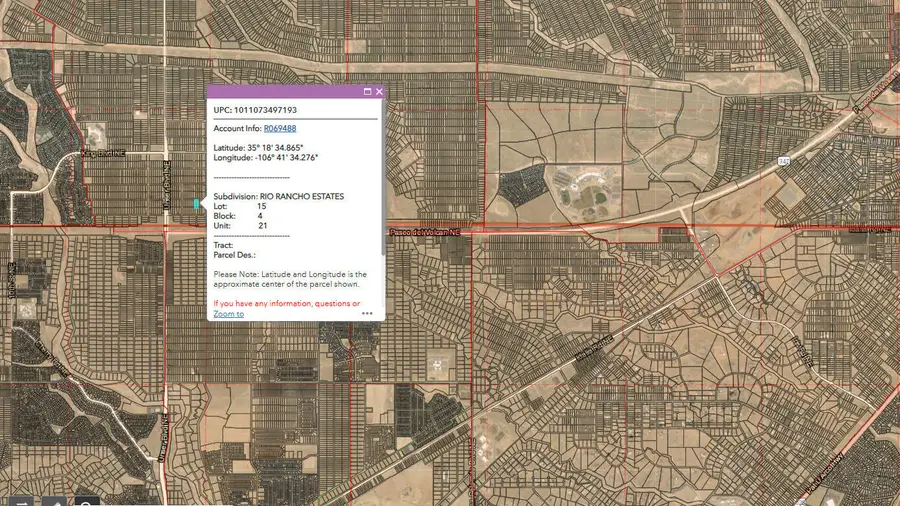
Task: Maximize the parcel info popup
Action: 367,92
